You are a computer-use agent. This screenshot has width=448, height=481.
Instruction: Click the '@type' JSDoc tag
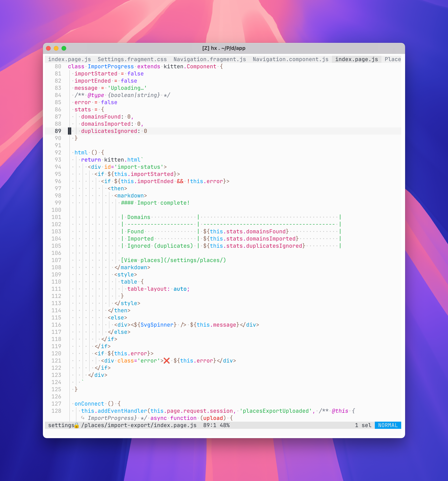click(96, 95)
